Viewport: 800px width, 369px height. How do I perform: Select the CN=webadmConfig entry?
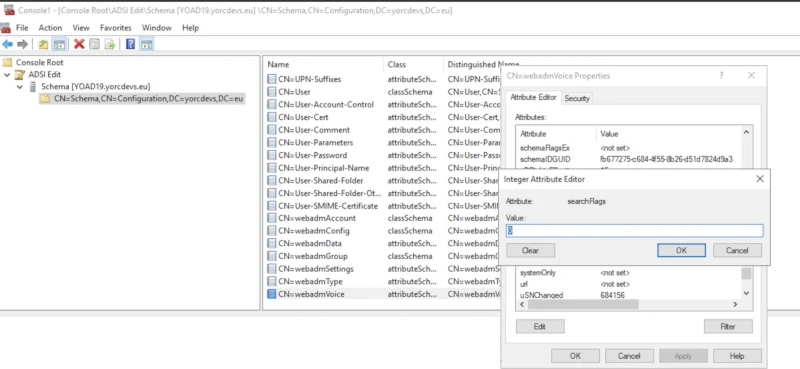point(314,231)
